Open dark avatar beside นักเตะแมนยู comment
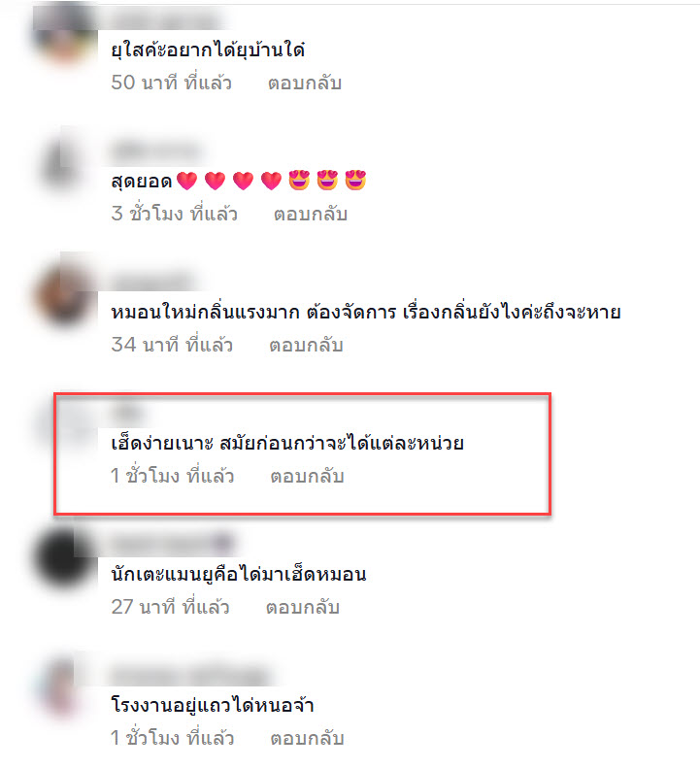Screen dimensions: 700x769 tap(63, 559)
